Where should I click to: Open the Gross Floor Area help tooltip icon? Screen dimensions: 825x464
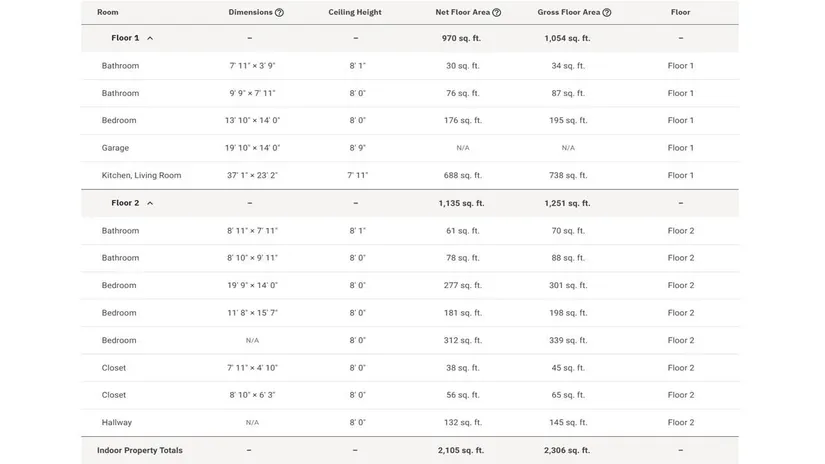(607, 13)
